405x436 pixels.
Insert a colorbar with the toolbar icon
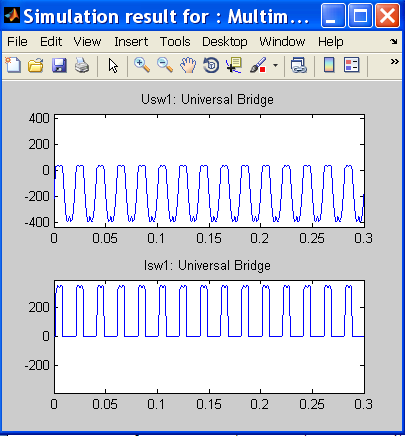click(x=329, y=65)
